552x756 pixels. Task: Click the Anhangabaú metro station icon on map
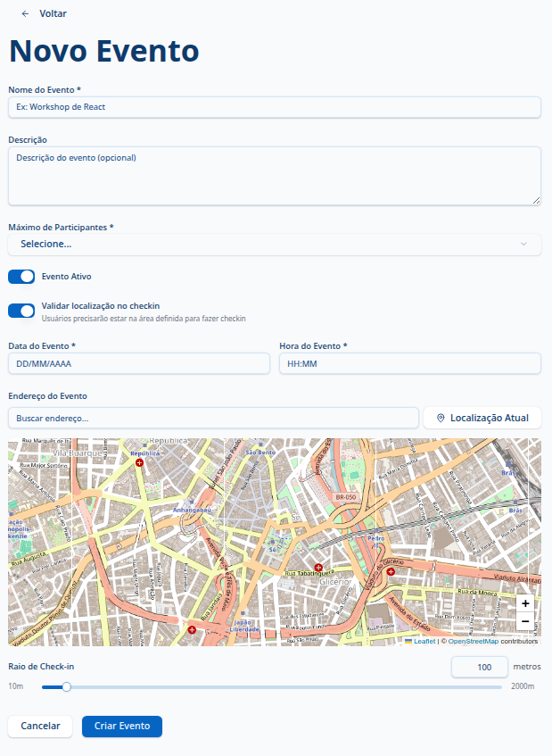pos(191,502)
